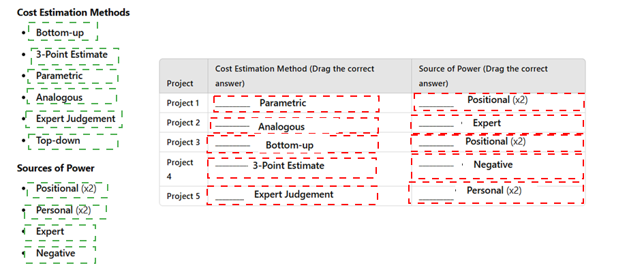Click Project 2 source of power cell showing Expert
Image resolution: width=644 pixels, height=270 pixels.
(x=497, y=125)
